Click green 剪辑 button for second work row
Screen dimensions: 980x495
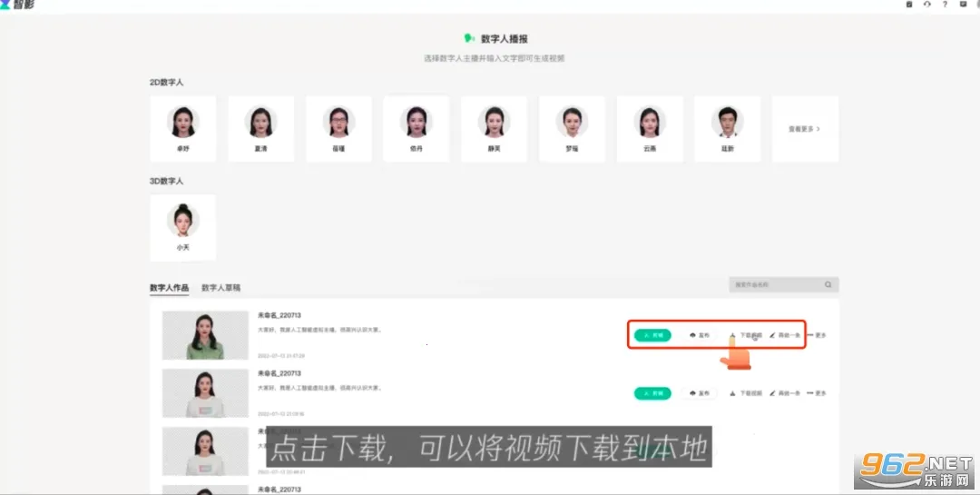(x=652, y=393)
